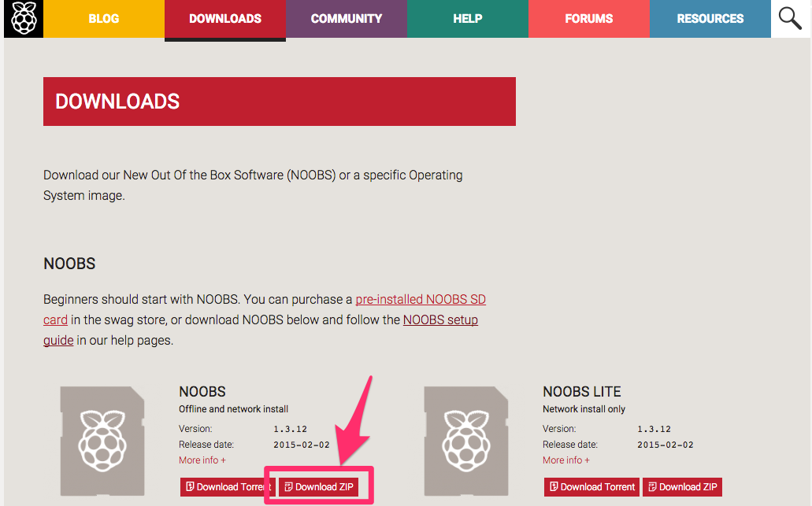
Task: Click the NOOBS SD card image
Action: [x=102, y=441]
